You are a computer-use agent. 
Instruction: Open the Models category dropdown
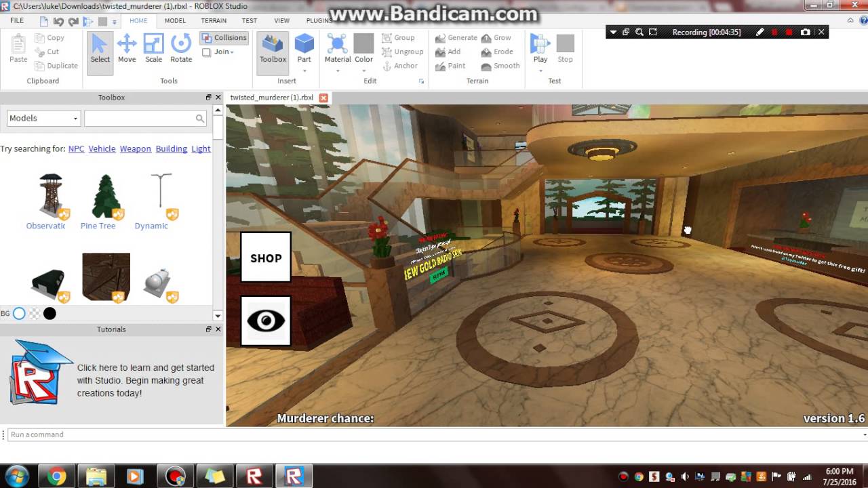coord(43,118)
